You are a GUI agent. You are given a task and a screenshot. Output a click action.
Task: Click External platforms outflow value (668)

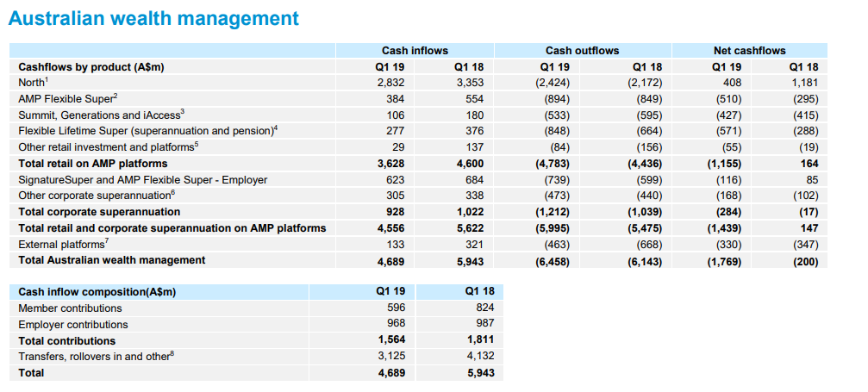647,244
